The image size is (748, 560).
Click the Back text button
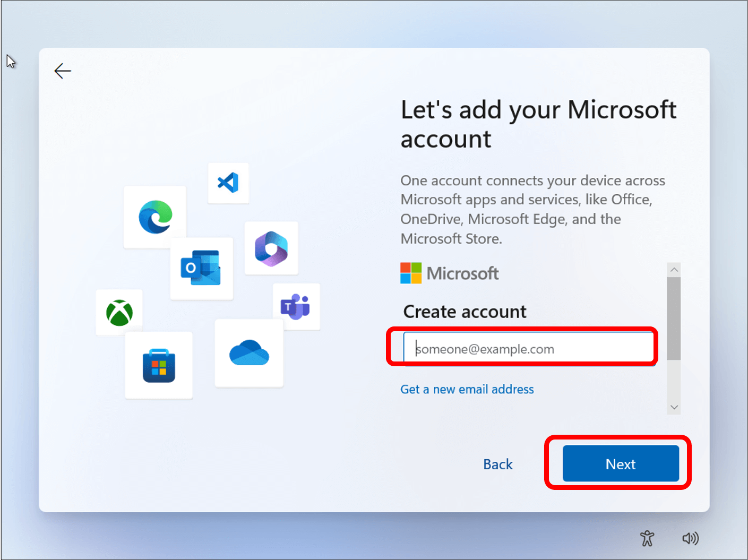coord(498,464)
